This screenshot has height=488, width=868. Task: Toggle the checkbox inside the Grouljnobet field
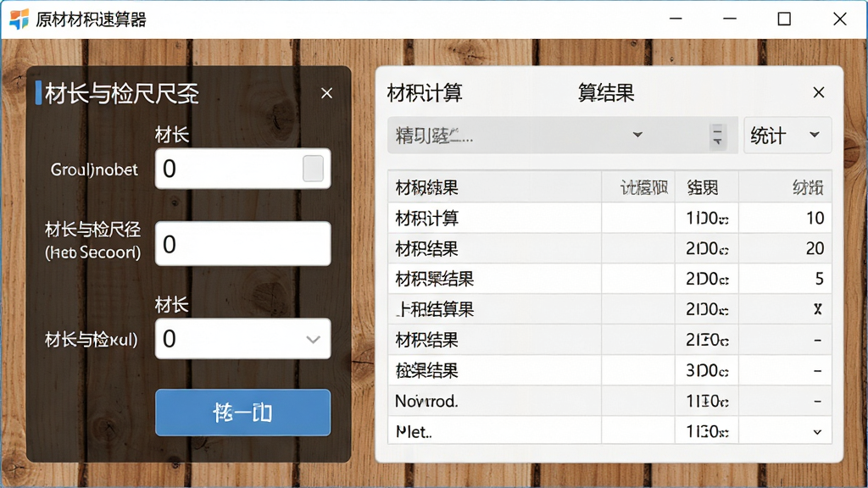pyautogui.click(x=313, y=169)
